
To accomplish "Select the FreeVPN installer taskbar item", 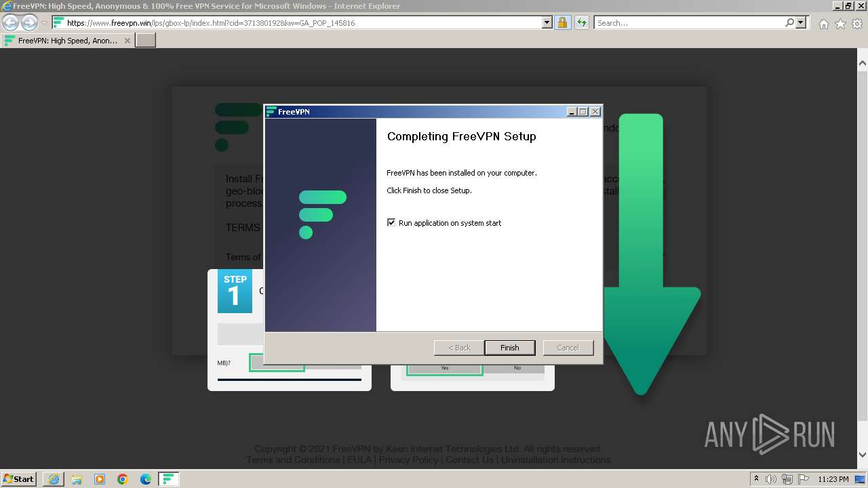I will point(169,479).
